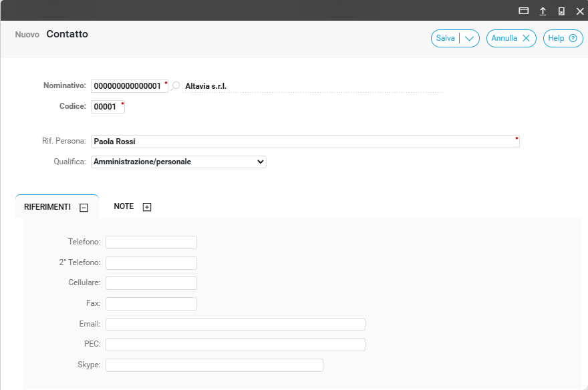Image resolution: width=588 pixels, height=390 pixels.
Task: Click the upload arrow icon in title bar
Action: coord(543,11)
